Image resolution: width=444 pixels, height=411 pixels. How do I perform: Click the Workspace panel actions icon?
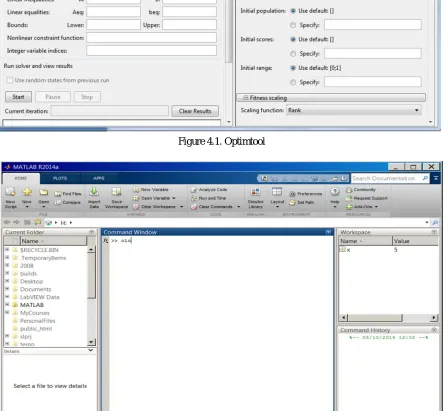[x=434, y=232]
